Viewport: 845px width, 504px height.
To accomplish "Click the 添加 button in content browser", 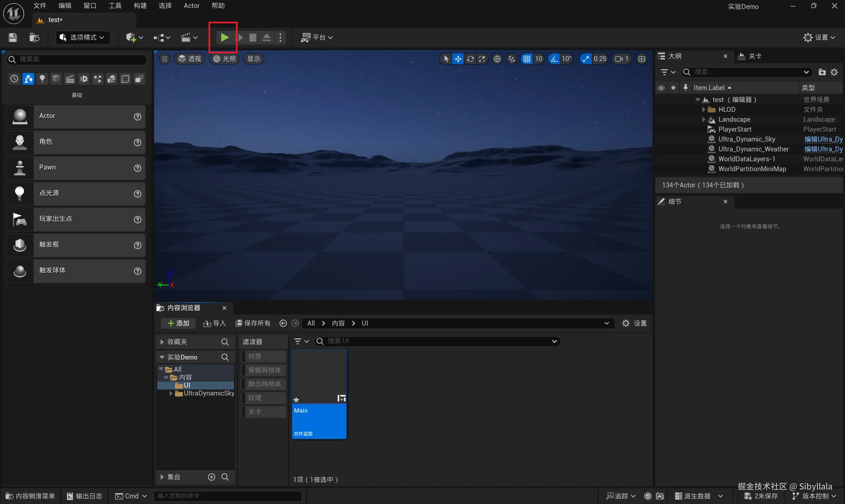I will click(x=178, y=323).
